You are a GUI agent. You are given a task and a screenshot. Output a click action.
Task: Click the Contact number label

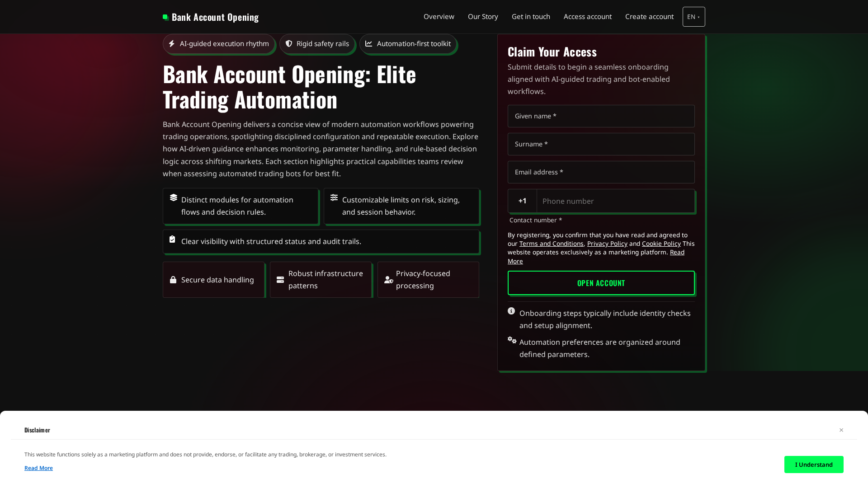click(x=536, y=220)
